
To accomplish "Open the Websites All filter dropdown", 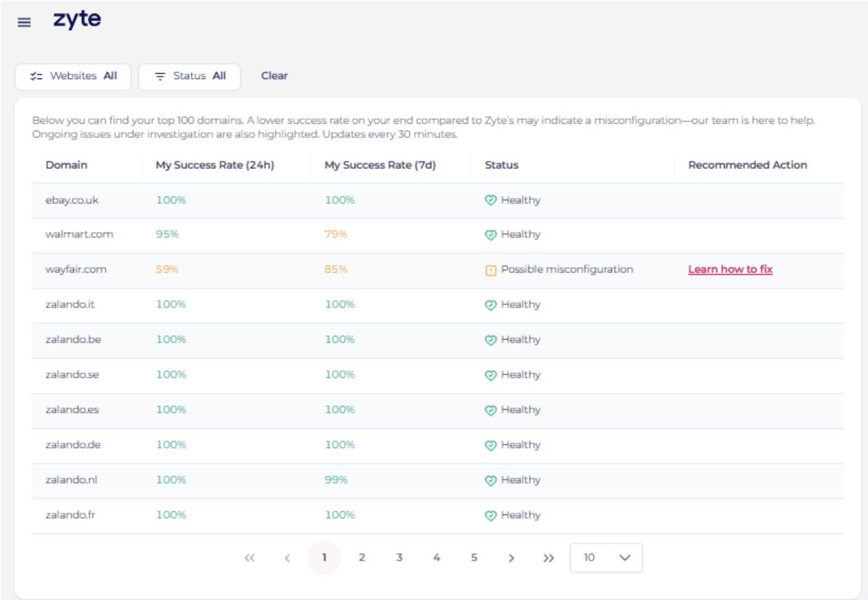I will point(73,76).
